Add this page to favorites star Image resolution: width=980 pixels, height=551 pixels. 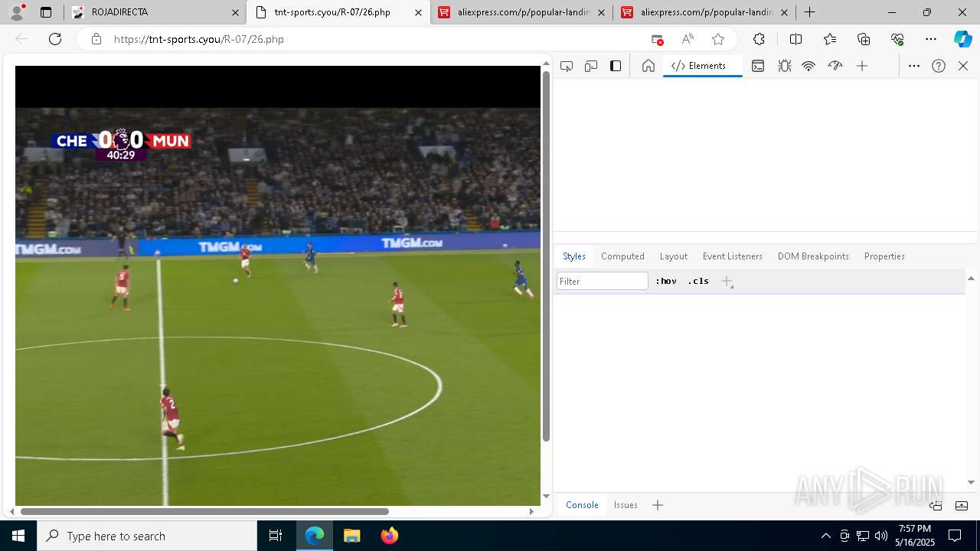coord(718,39)
